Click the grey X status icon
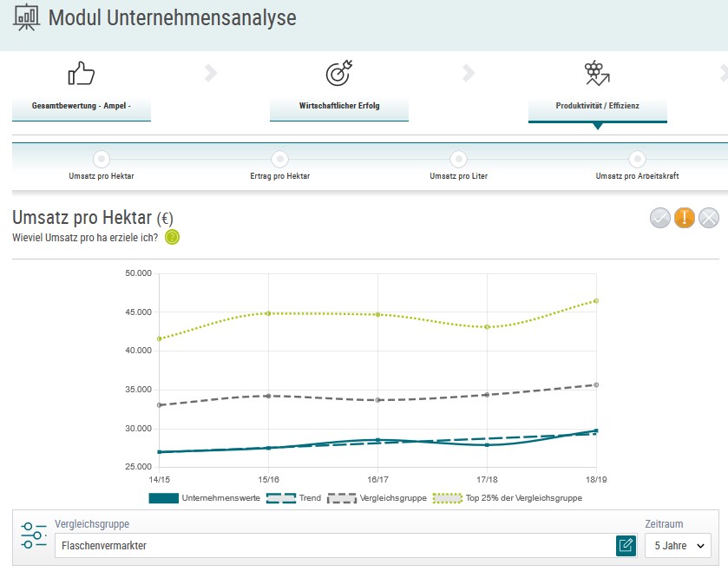Viewport: 728px width, 578px height. click(709, 218)
